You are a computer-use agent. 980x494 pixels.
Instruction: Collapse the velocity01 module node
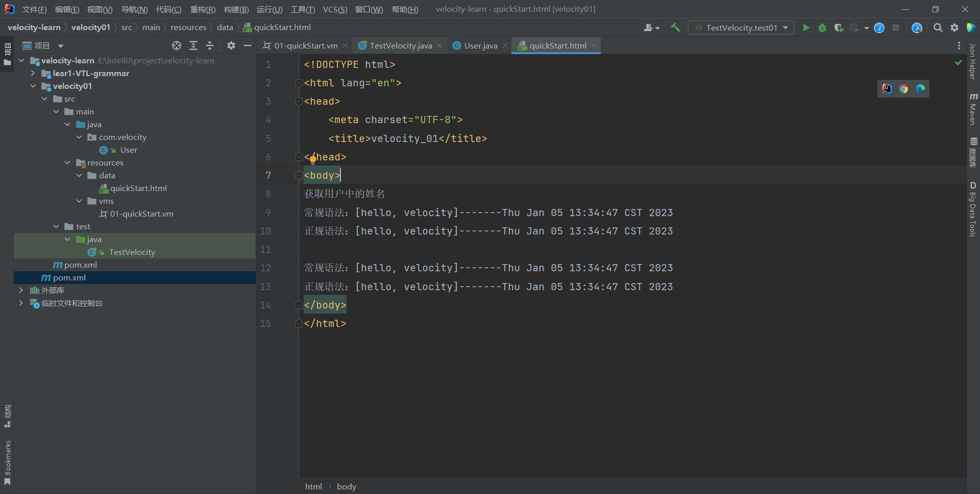pos(33,86)
